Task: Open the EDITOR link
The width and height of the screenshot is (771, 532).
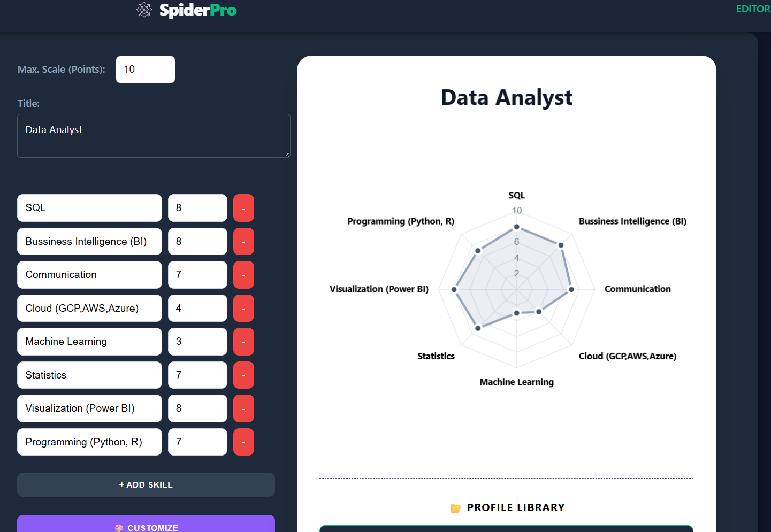Action: (753, 9)
